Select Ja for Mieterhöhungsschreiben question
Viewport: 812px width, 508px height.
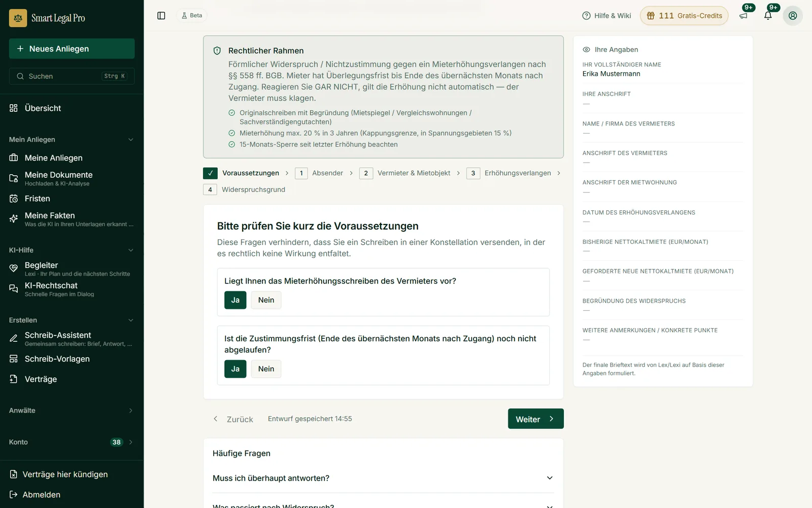235,300
